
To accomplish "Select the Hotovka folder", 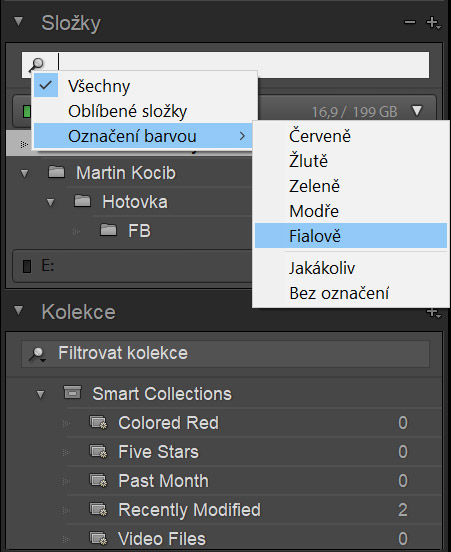I will click(x=135, y=202).
